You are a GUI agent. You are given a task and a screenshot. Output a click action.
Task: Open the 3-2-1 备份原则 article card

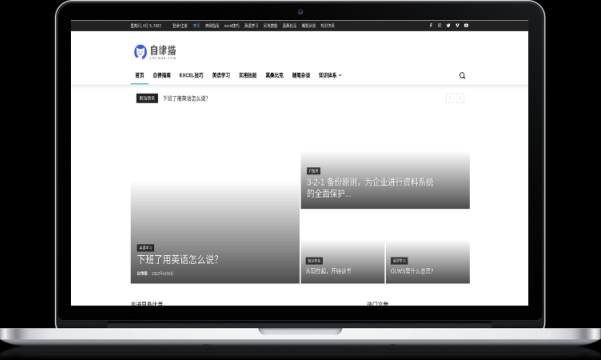coord(385,180)
